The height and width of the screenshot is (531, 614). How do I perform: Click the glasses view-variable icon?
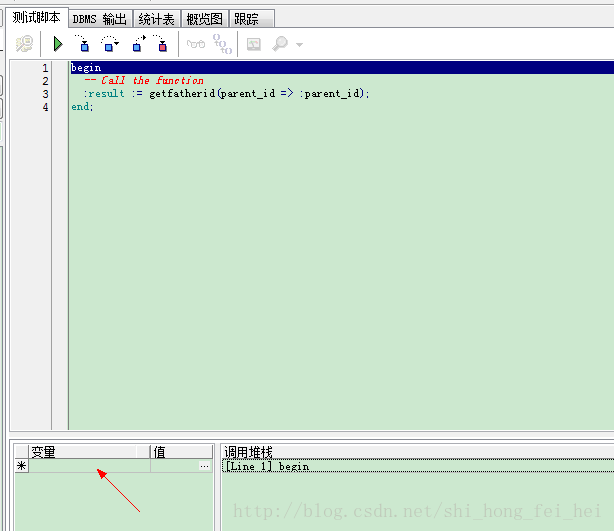(x=196, y=44)
